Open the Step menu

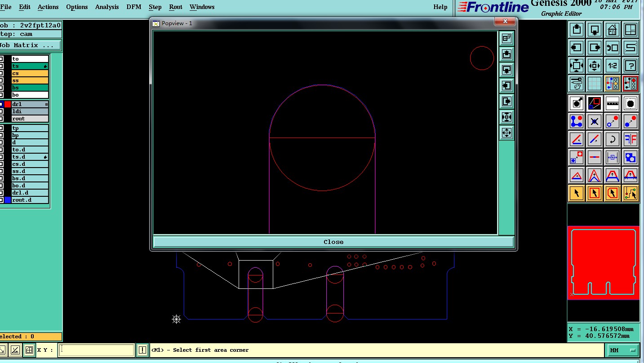click(x=155, y=7)
